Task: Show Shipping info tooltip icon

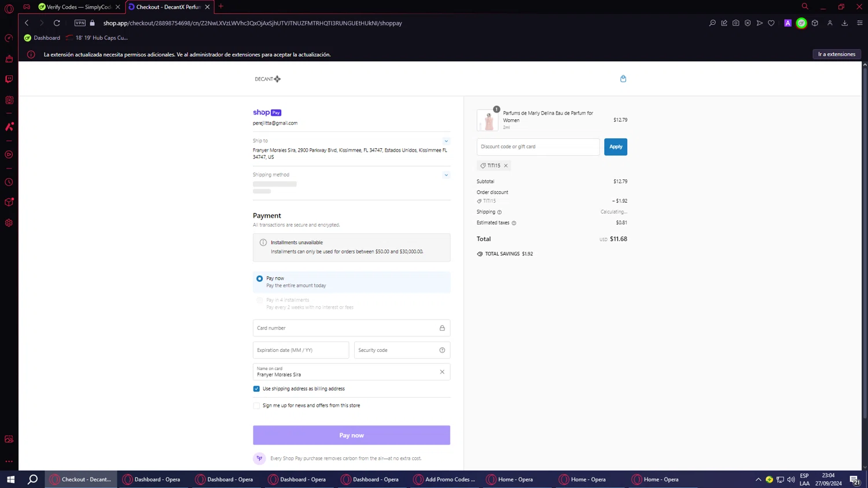Action: 499,212
